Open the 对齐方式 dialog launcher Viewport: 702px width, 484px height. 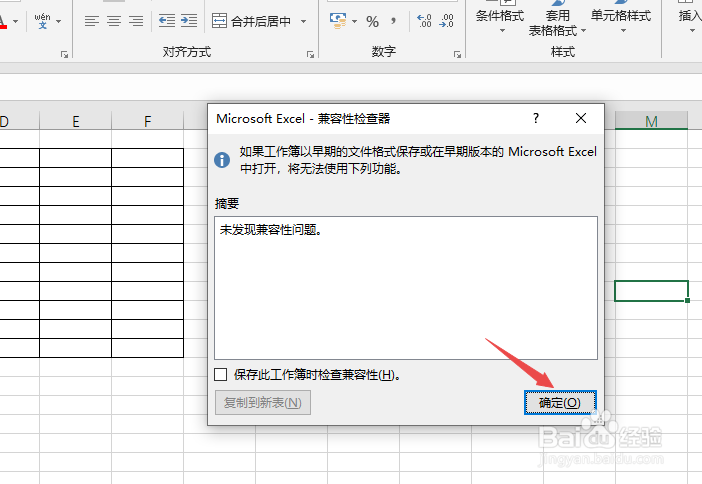pos(310,54)
